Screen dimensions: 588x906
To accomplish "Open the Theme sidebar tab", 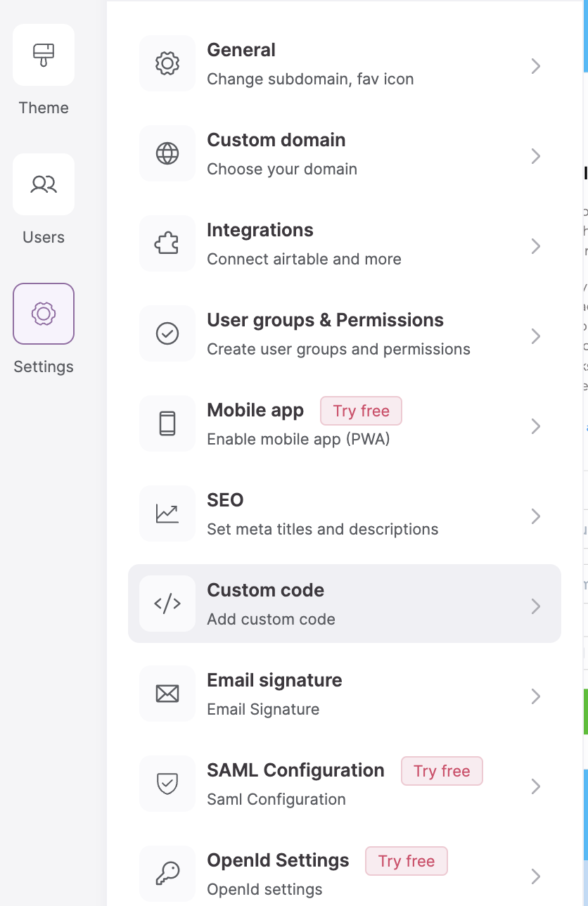I will 44,55.
